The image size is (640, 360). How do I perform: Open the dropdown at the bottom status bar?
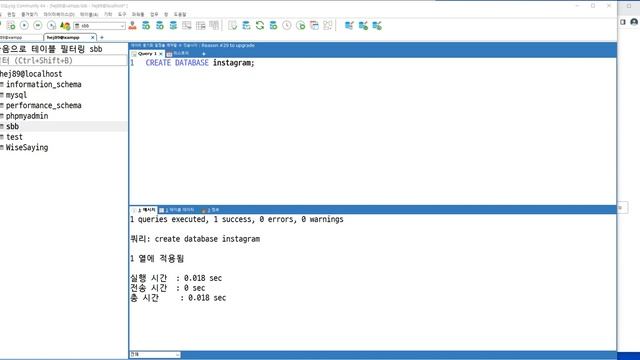pos(155,355)
